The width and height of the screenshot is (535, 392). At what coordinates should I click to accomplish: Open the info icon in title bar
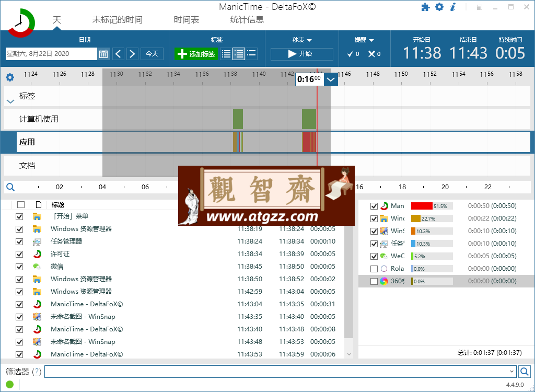tap(453, 7)
